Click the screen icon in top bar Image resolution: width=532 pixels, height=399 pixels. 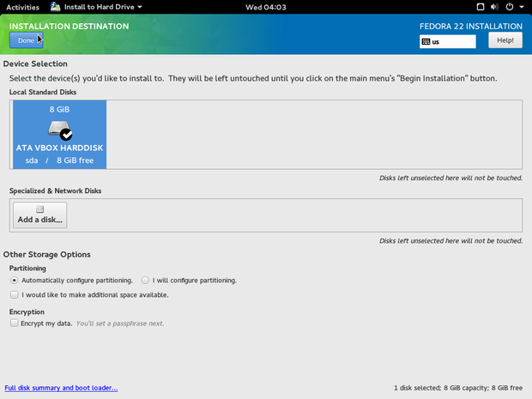tap(481, 7)
